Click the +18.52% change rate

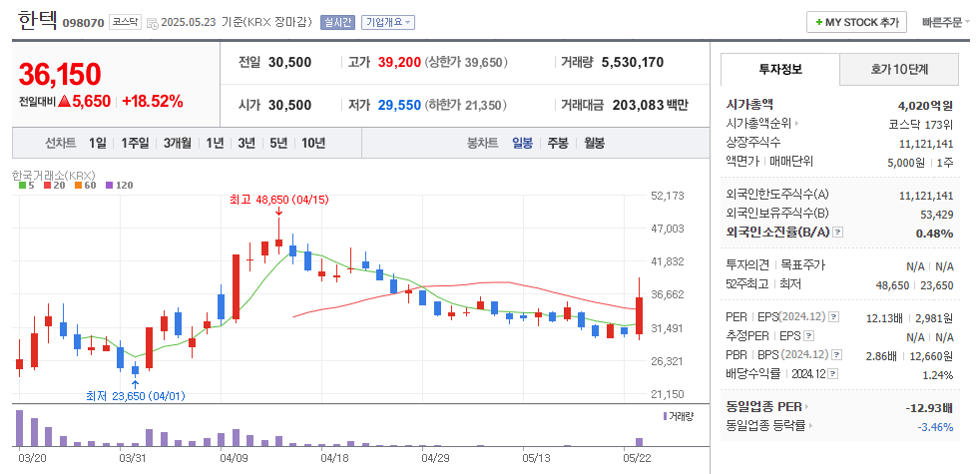(153, 102)
